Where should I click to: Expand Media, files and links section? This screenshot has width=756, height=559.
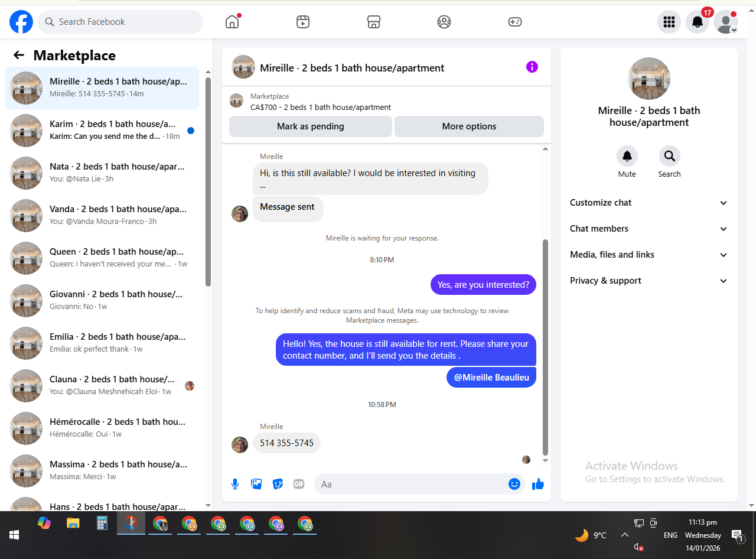tap(649, 255)
